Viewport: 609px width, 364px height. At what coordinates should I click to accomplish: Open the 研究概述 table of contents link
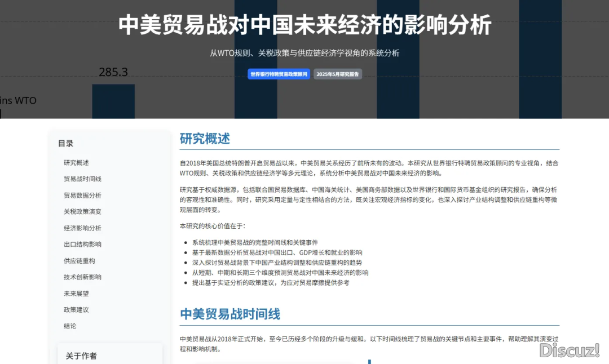(x=76, y=163)
